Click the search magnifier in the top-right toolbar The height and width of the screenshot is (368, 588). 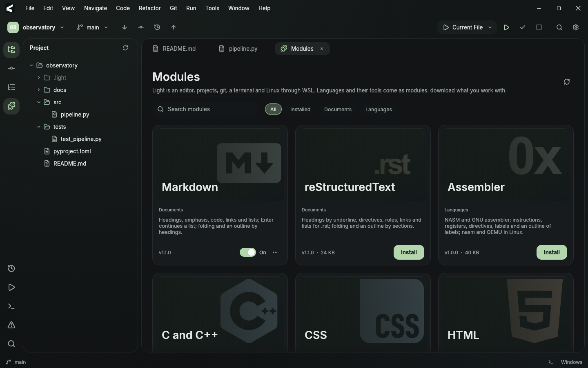pos(559,27)
